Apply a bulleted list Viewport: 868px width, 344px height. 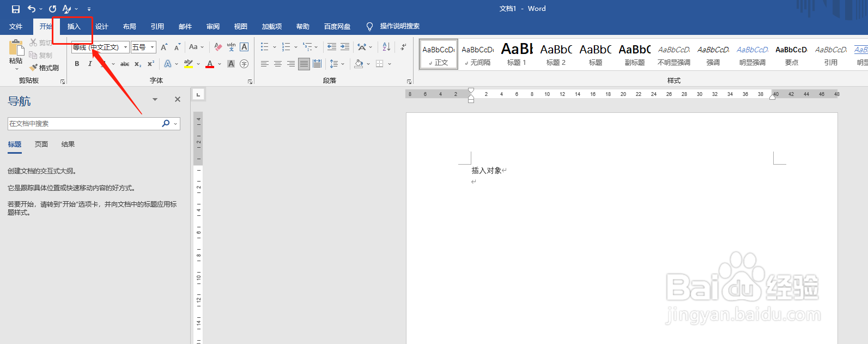pyautogui.click(x=264, y=47)
